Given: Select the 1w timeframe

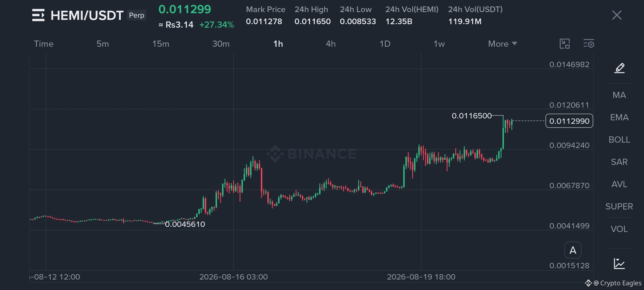Looking at the screenshot, I should click(x=439, y=44).
